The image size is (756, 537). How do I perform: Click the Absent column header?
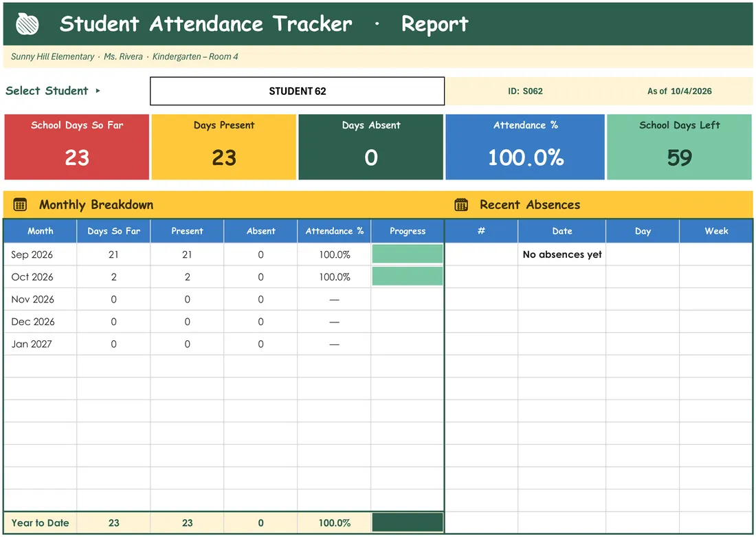(261, 231)
